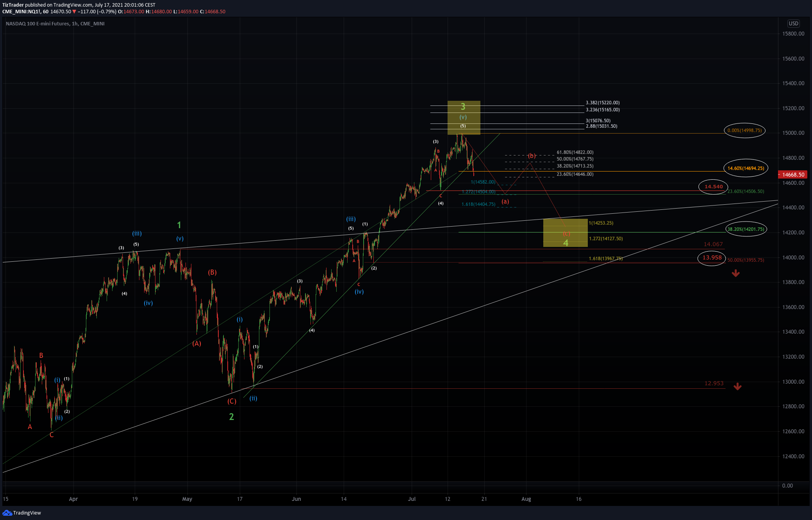The height and width of the screenshot is (520, 812).
Task: Click the 3(15076.50) extension label
Action: pyautogui.click(x=598, y=121)
